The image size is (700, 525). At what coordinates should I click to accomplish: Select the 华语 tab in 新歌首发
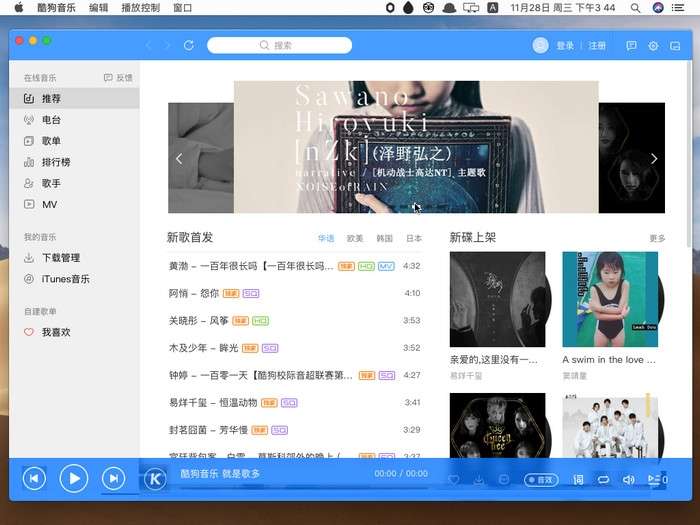coord(326,238)
